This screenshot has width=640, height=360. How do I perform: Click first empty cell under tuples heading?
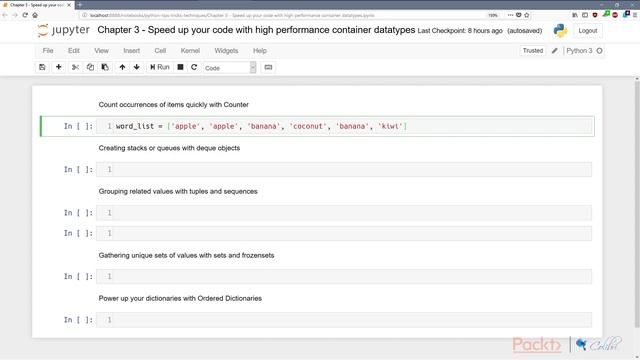point(344,213)
